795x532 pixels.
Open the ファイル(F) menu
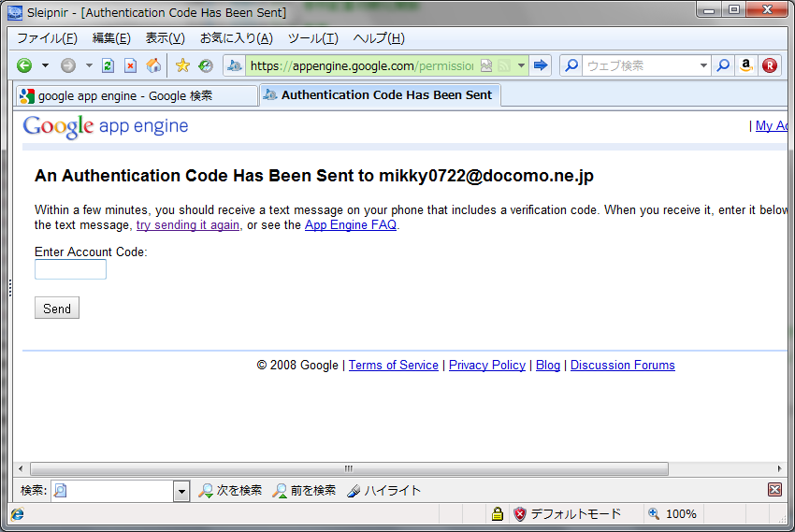click(47, 38)
